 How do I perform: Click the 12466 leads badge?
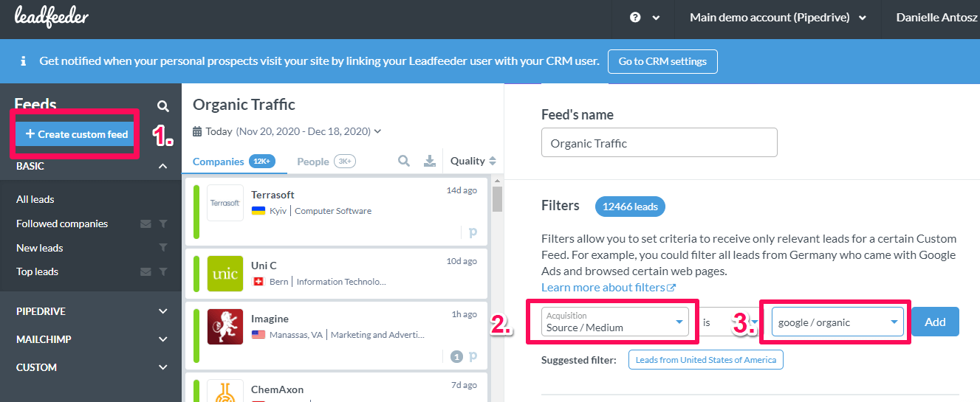coord(630,207)
